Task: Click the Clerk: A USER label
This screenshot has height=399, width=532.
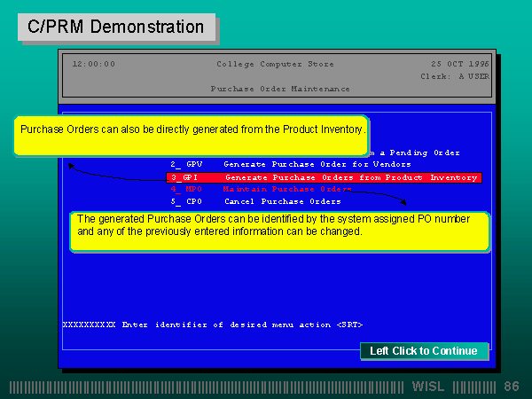Action: [454, 76]
